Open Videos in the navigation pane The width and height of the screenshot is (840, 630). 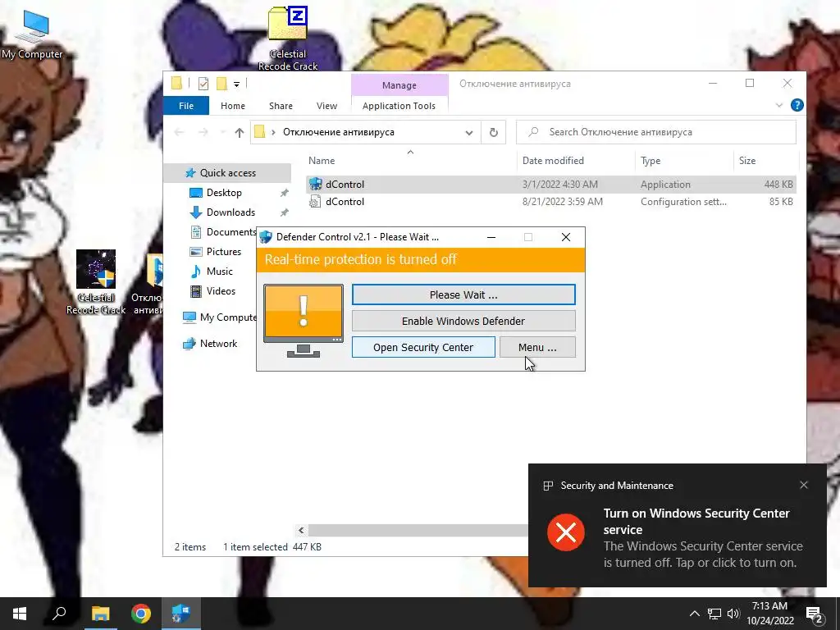click(221, 291)
